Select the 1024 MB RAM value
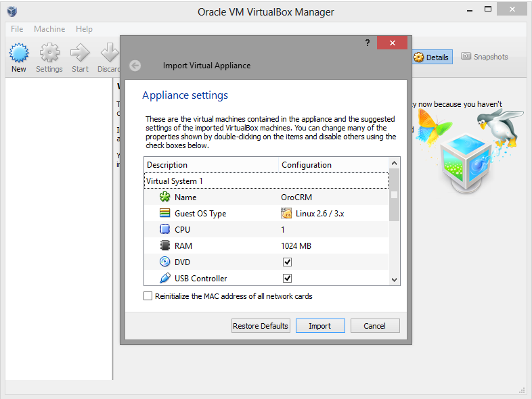The height and width of the screenshot is (399, 532). point(296,246)
